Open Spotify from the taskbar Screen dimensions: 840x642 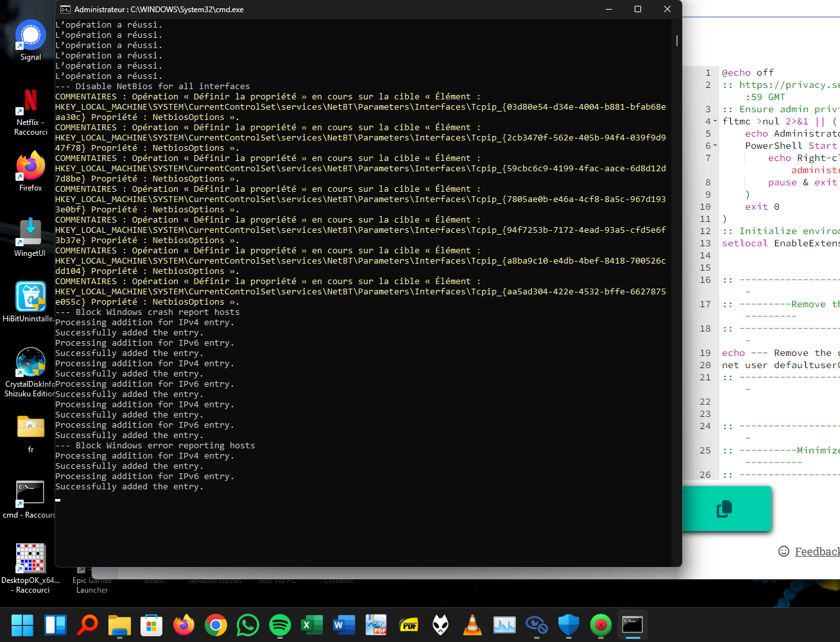tap(280, 625)
